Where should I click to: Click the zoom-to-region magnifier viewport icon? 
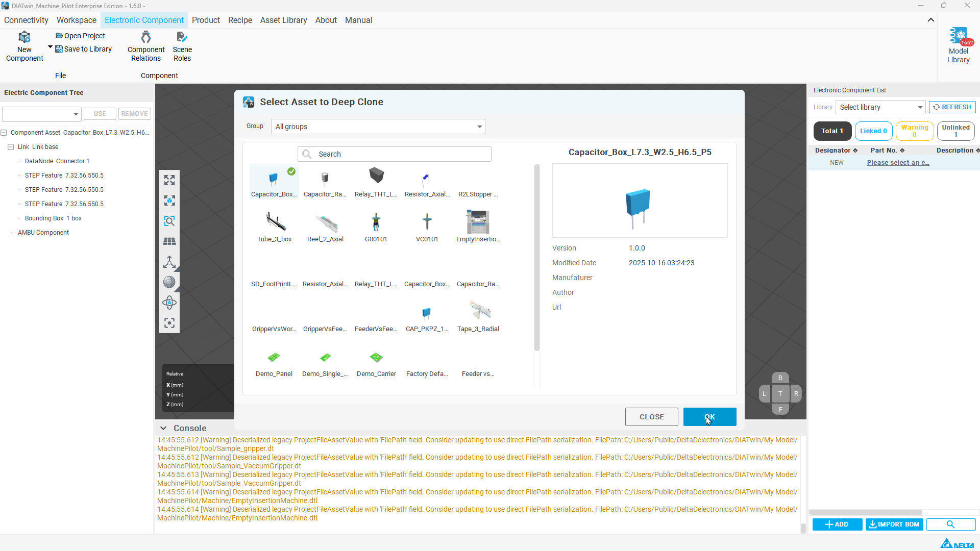point(169,221)
